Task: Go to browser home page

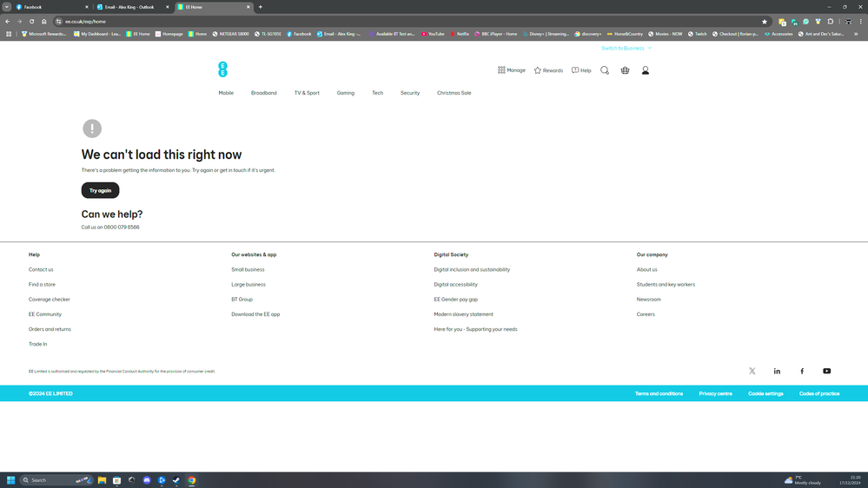Action: (x=43, y=22)
